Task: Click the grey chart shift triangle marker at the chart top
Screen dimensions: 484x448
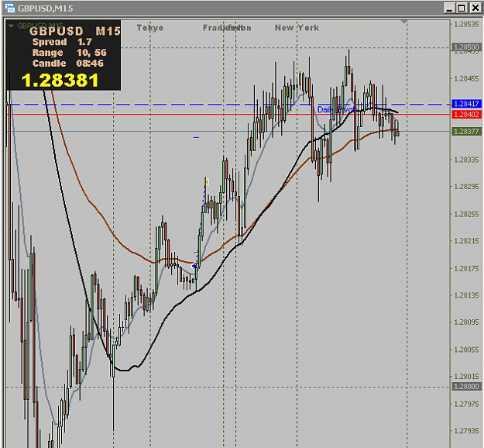Action: point(403,22)
